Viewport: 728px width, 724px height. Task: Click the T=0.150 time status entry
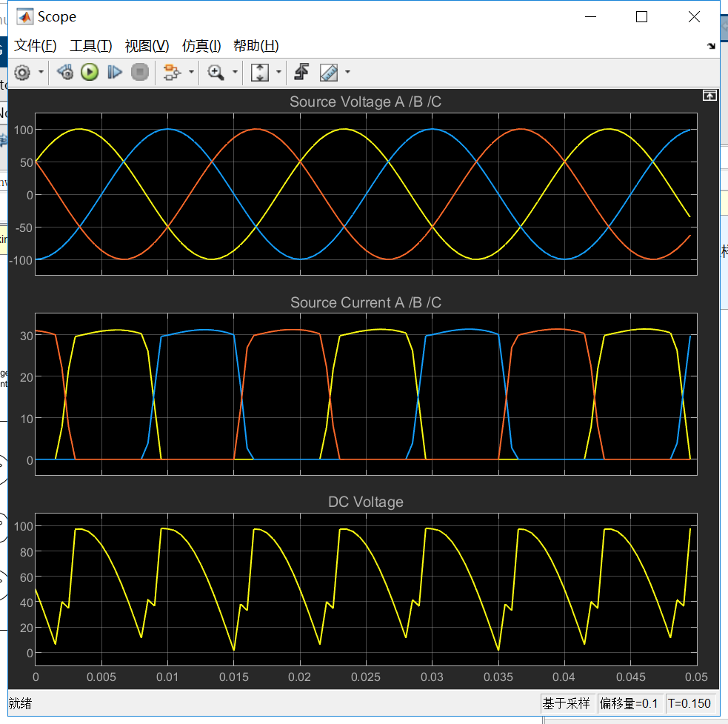689,703
